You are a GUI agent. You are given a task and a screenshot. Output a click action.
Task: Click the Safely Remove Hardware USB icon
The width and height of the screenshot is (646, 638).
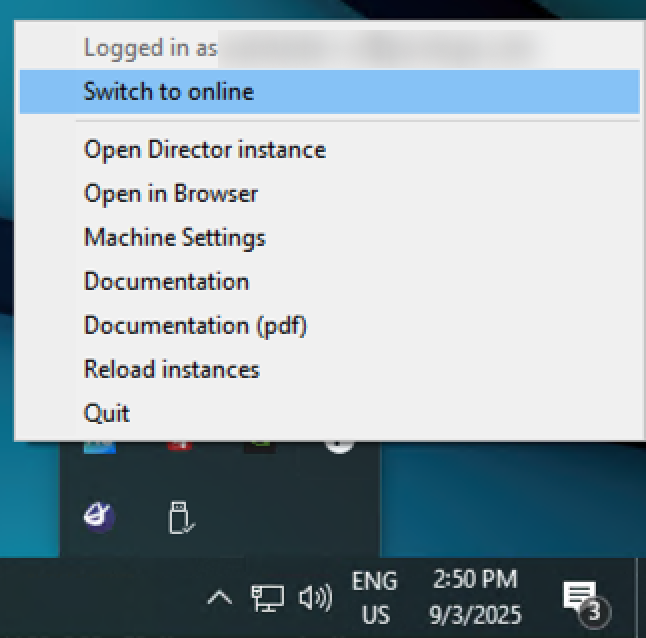click(x=180, y=518)
